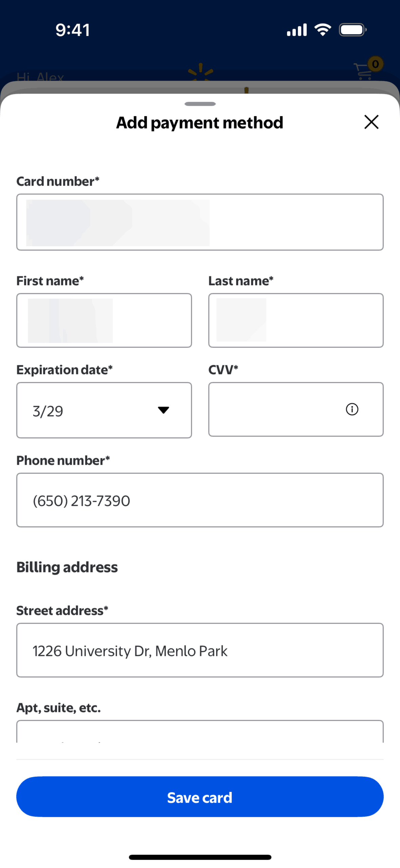
Task: Tap the CVV info icon
Action: (352, 409)
